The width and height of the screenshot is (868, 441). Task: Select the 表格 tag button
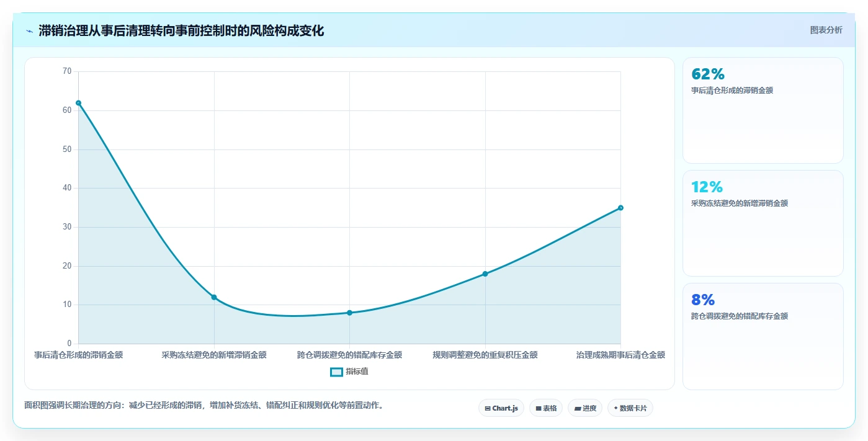coord(546,408)
